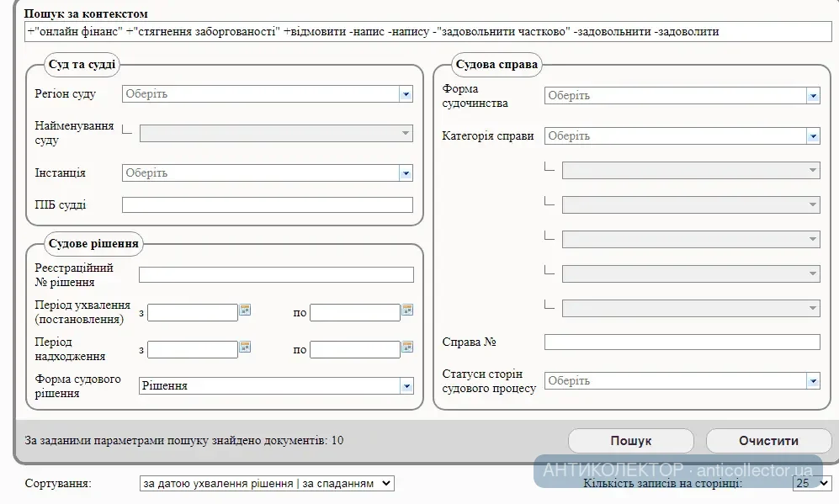839x504 pixels.
Task: Change the Сортування sort order select
Action: coord(267,484)
